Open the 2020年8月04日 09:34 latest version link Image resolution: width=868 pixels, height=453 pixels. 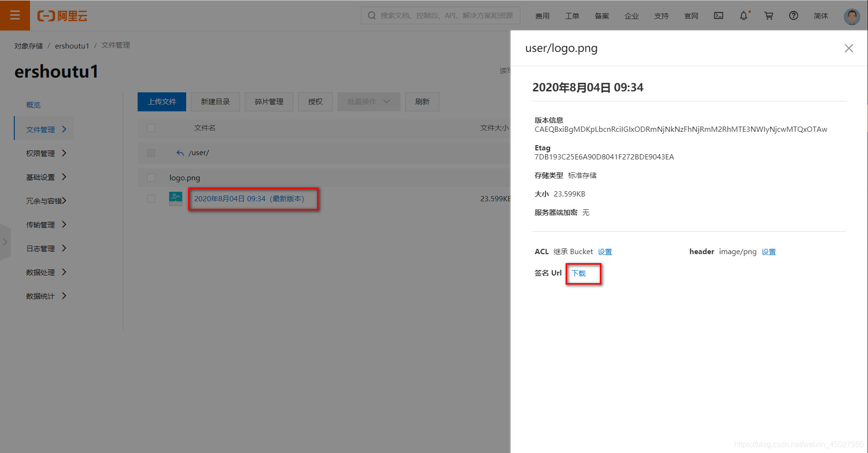[x=249, y=199]
